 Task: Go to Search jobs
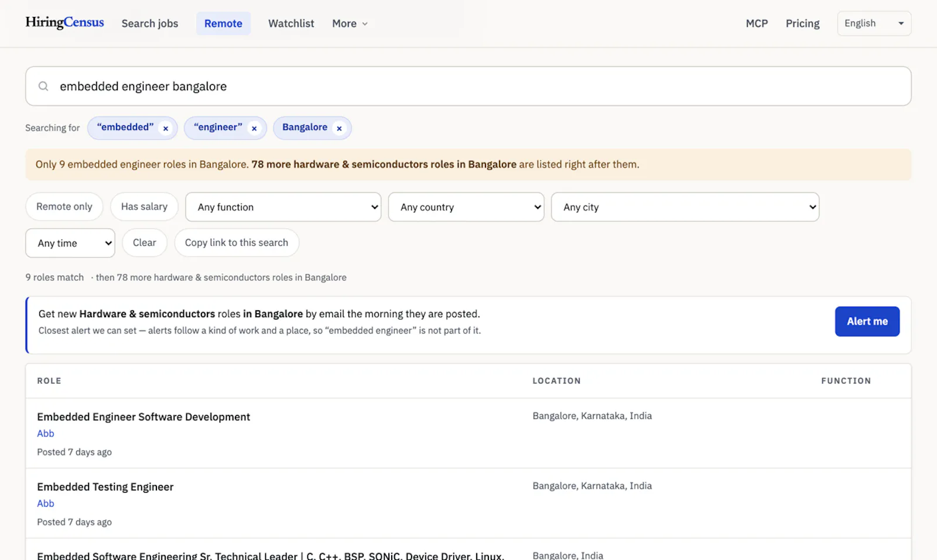coord(150,23)
